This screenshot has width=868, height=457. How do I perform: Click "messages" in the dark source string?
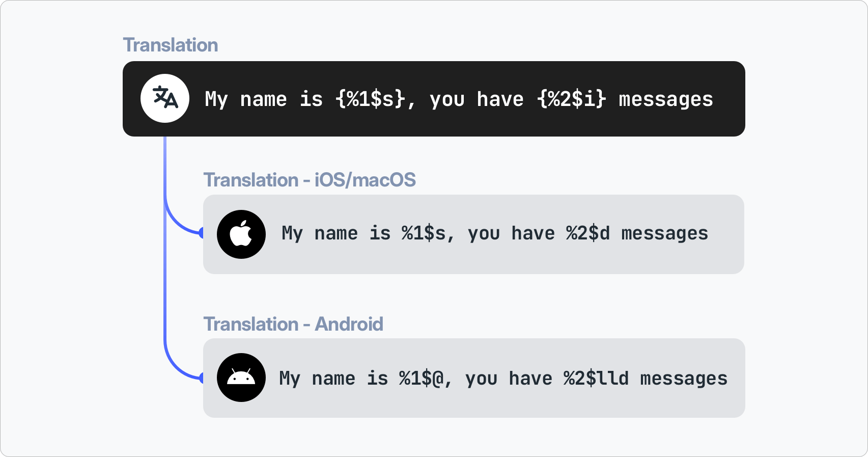[x=665, y=99]
